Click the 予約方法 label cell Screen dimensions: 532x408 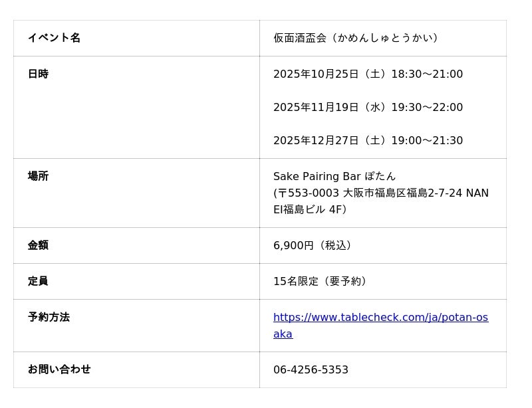[x=49, y=317]
